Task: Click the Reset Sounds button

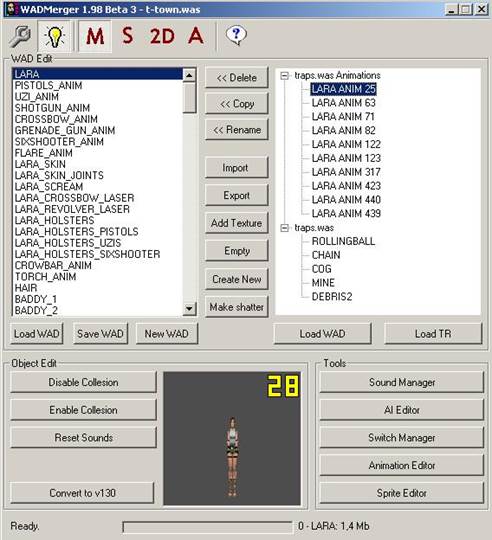Action: [83, 438]
